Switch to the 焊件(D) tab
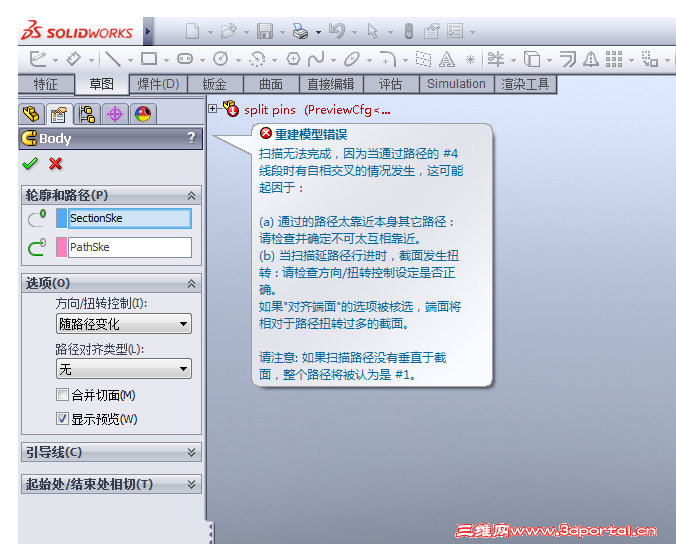Viewport: 676px width, 544px height. (158, 84)
